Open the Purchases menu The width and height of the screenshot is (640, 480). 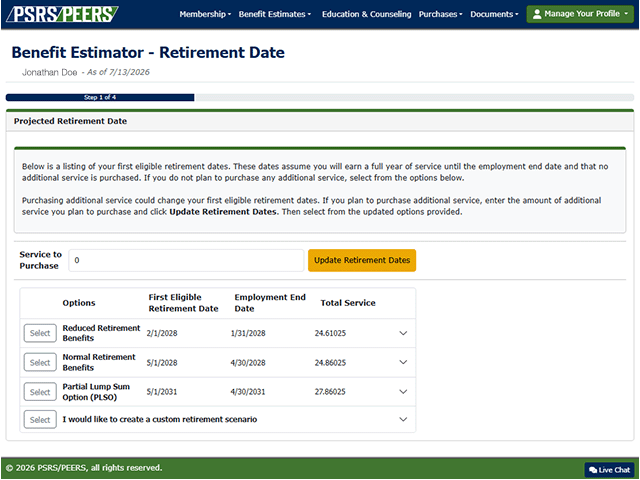click(441, 14)
